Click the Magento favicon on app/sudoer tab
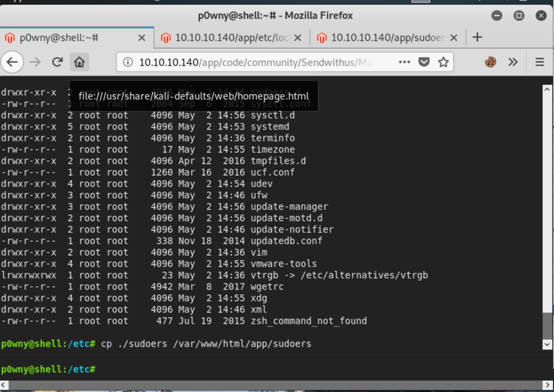Screen dimensions: 554x392 click(322, 38)
